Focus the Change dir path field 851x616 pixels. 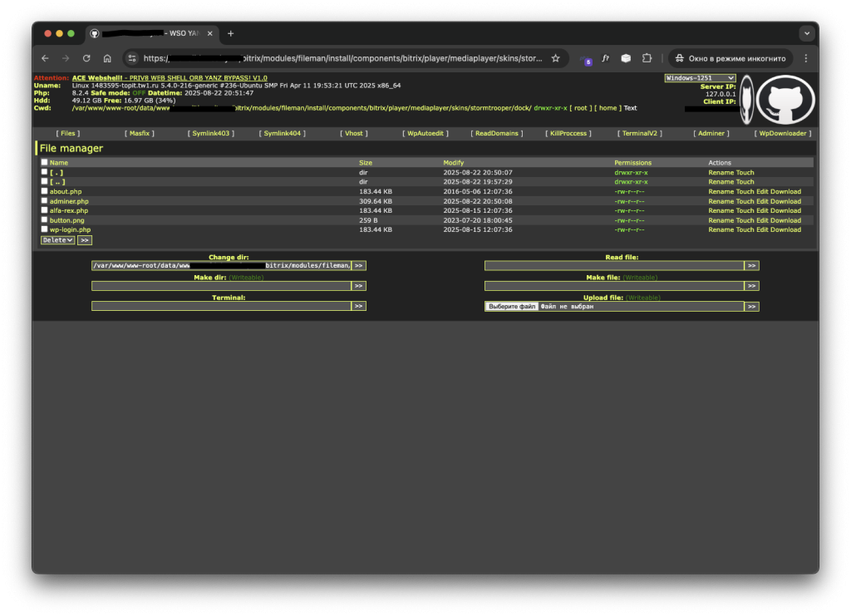tap(221, 265)
